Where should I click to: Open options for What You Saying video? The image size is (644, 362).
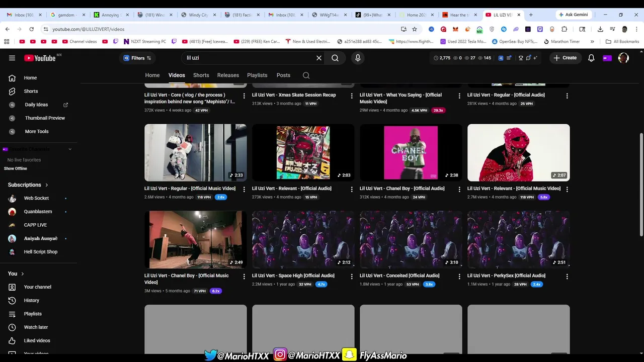coord(459,96)
